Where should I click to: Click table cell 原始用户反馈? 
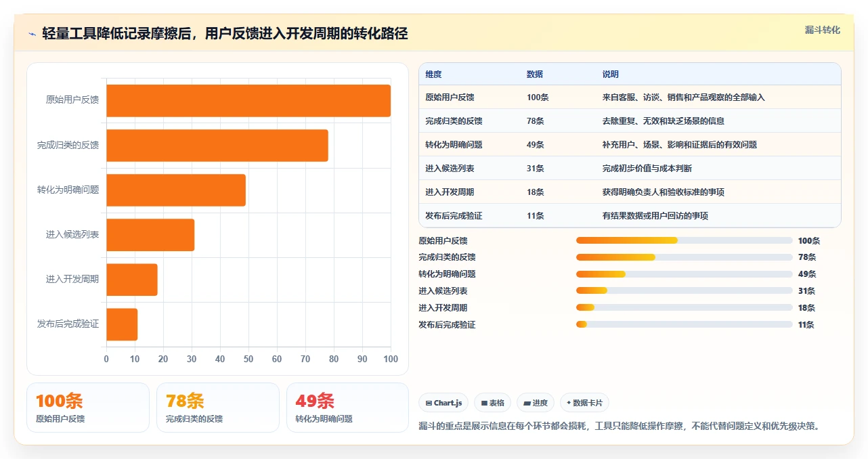click(x=450, y=97)
